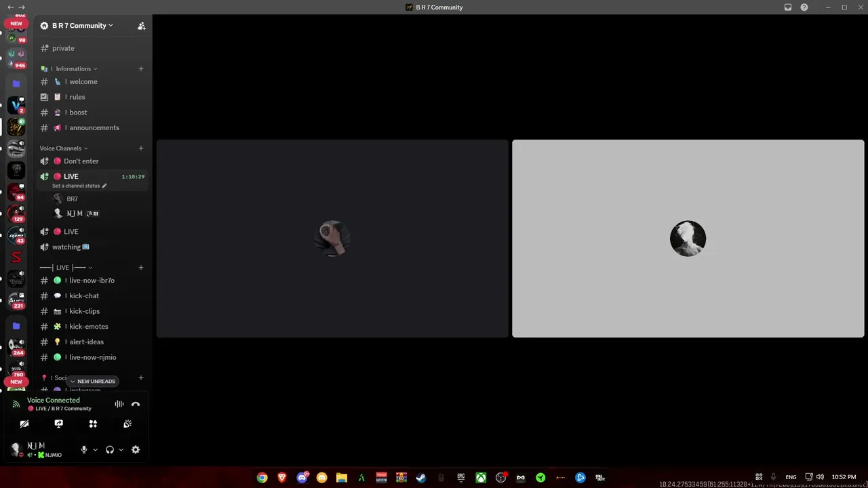Open Help icon in title bar
868x488 pixels.
(804, 7)
